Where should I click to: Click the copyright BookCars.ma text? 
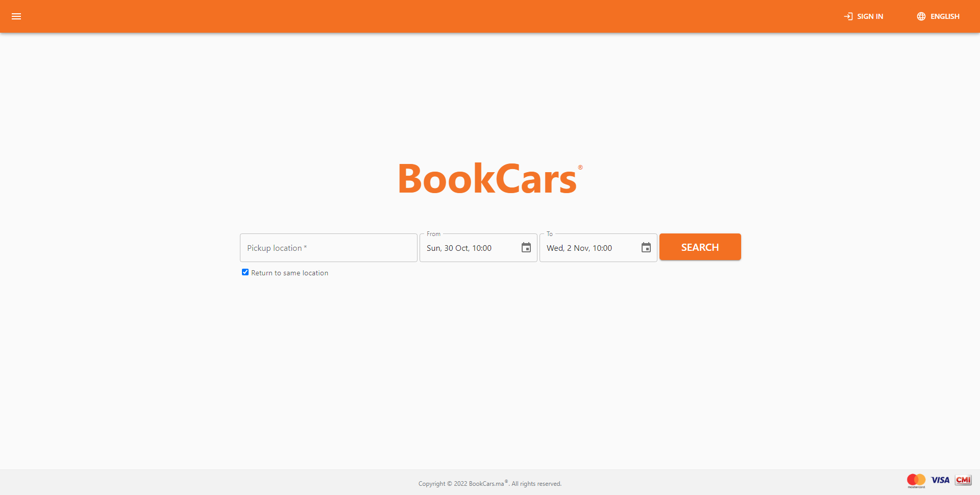pos(490,483)
